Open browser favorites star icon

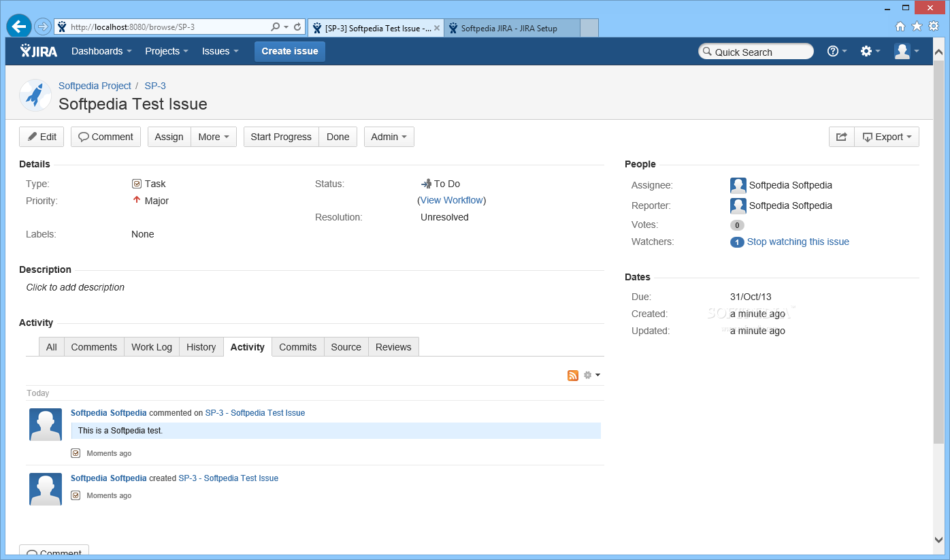pos(917,27)
